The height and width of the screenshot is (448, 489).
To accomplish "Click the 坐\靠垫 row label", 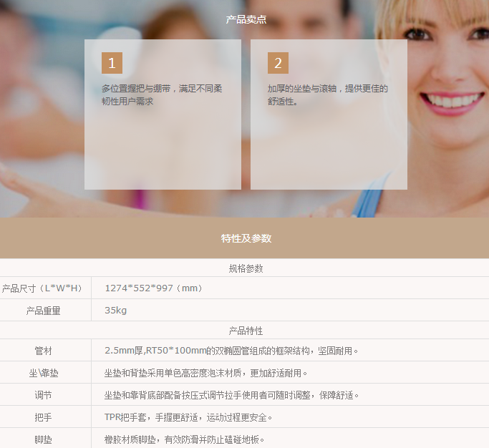I will pos(43,373).
